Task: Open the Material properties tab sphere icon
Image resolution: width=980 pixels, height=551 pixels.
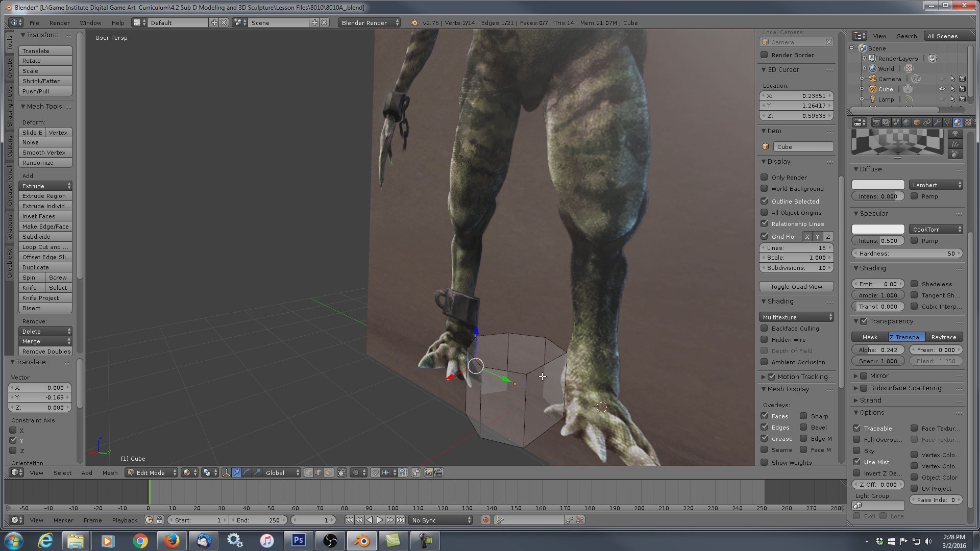Action: click(x=958, y=122)
